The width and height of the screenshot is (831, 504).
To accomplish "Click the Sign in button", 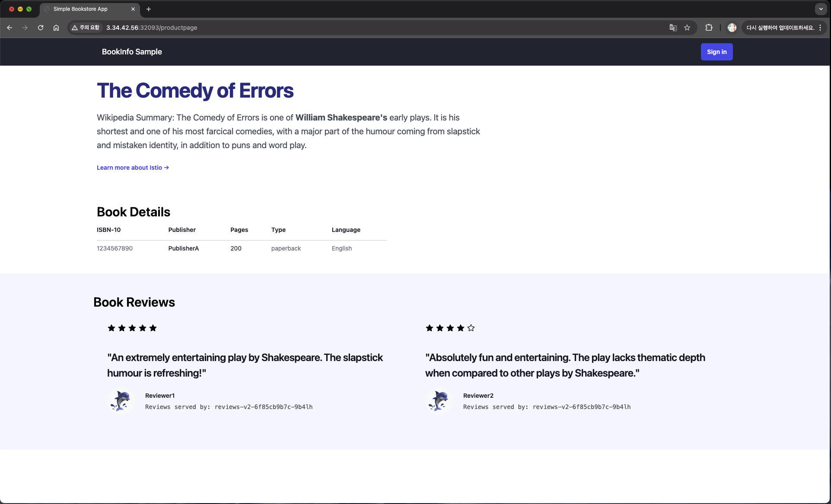I will click(x=716, y=52).
